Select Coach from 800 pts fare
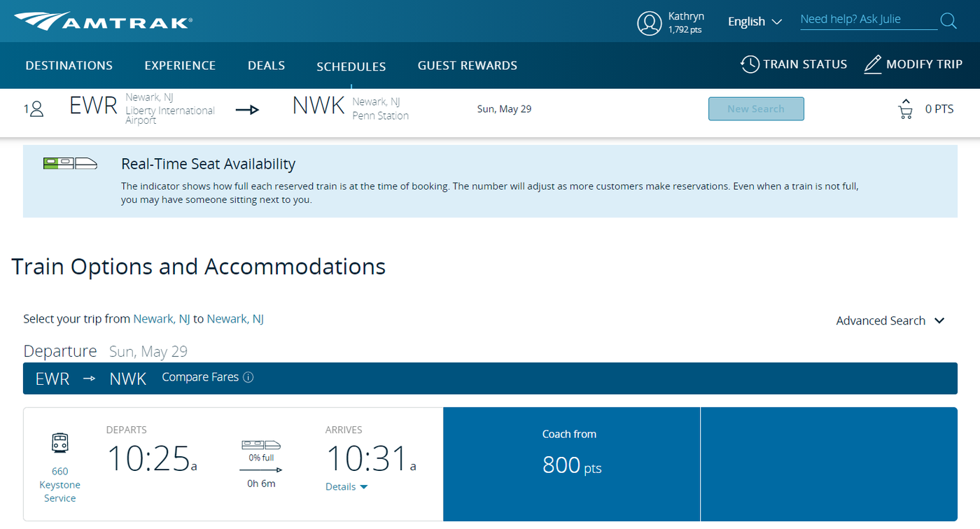The height and width of the screenshot is (529, 980). (x=571, y=464)
